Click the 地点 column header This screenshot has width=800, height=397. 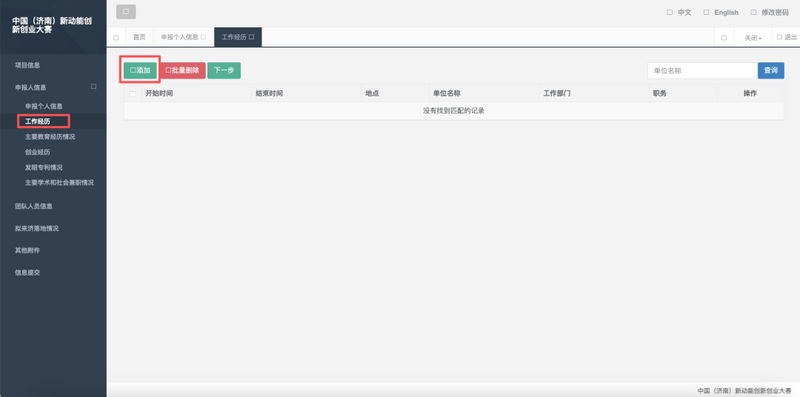[x=395, y=93]
